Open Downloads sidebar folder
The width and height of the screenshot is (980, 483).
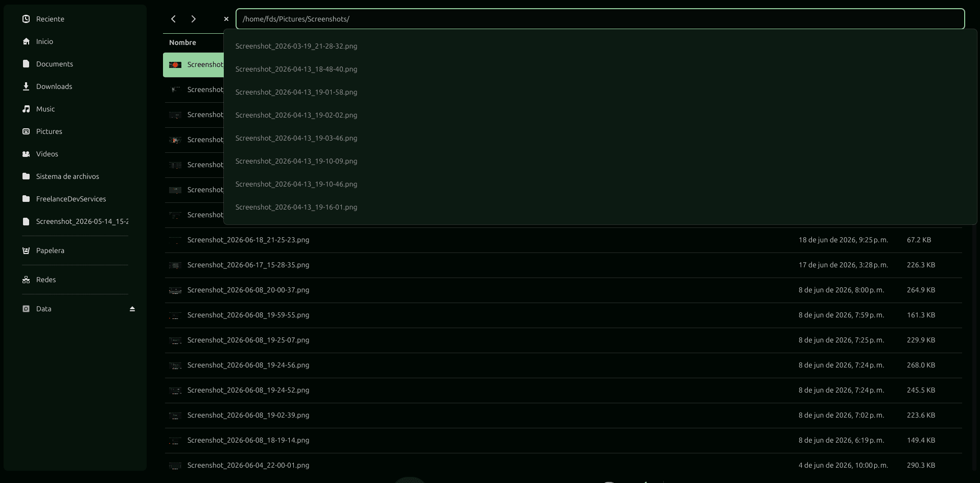pos(75,86)
